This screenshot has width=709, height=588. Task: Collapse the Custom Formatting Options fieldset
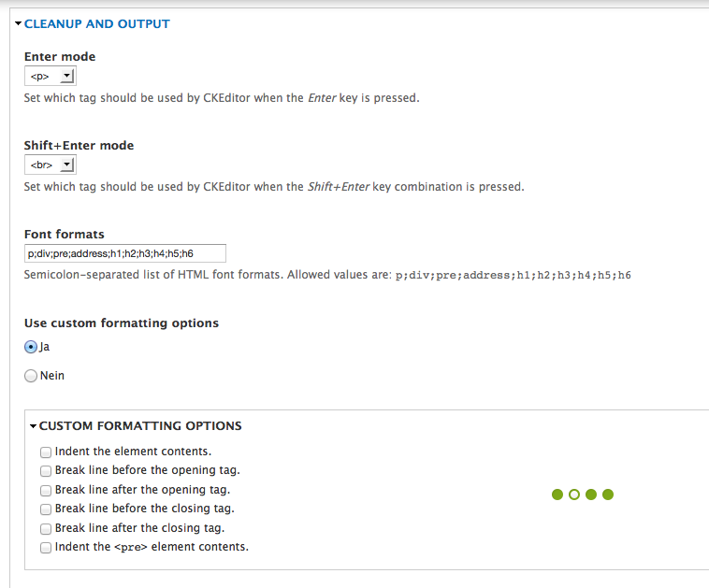click(139, 425)
